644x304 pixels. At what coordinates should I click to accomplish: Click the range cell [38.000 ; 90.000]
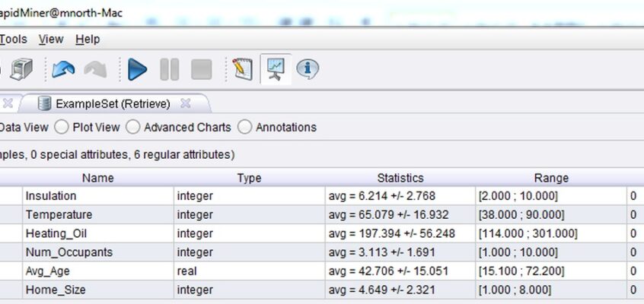[551, 215]
